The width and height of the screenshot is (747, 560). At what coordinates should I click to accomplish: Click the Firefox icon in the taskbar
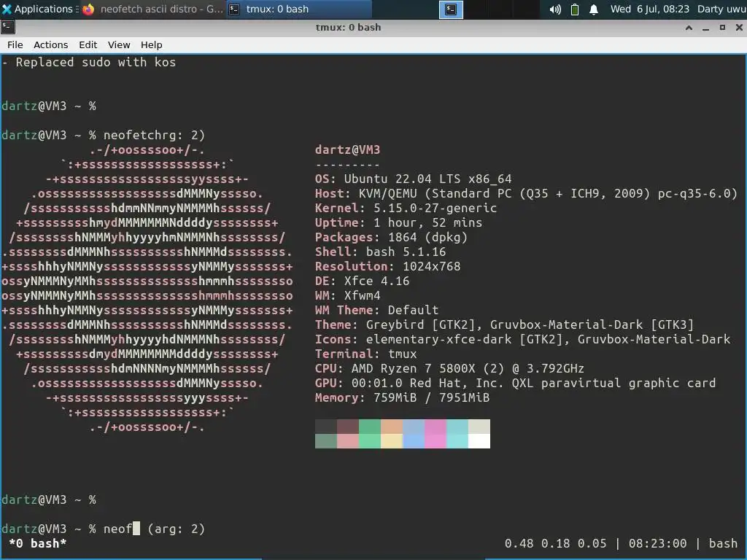pos(88,9)
